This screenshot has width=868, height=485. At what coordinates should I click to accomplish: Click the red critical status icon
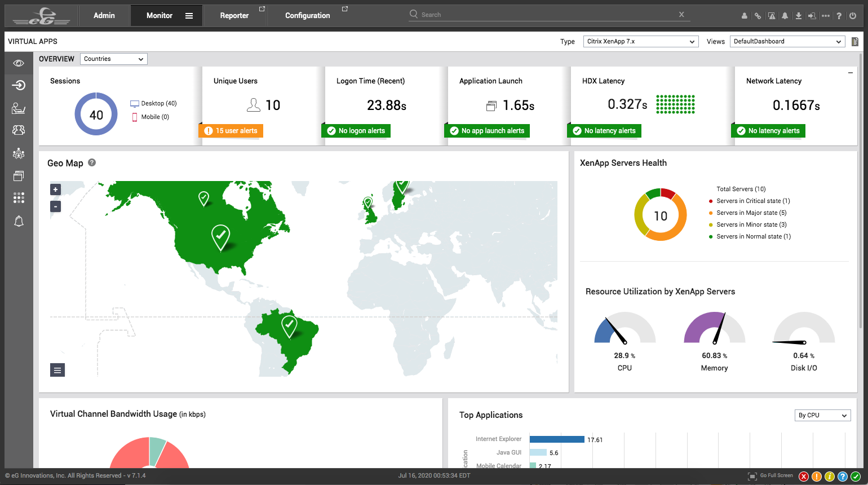[x=804, y=477]
